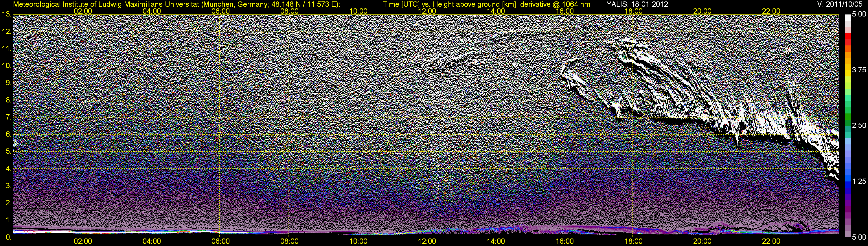Click the 08:00 label on the bottom time axis

[x=289, y=242]
